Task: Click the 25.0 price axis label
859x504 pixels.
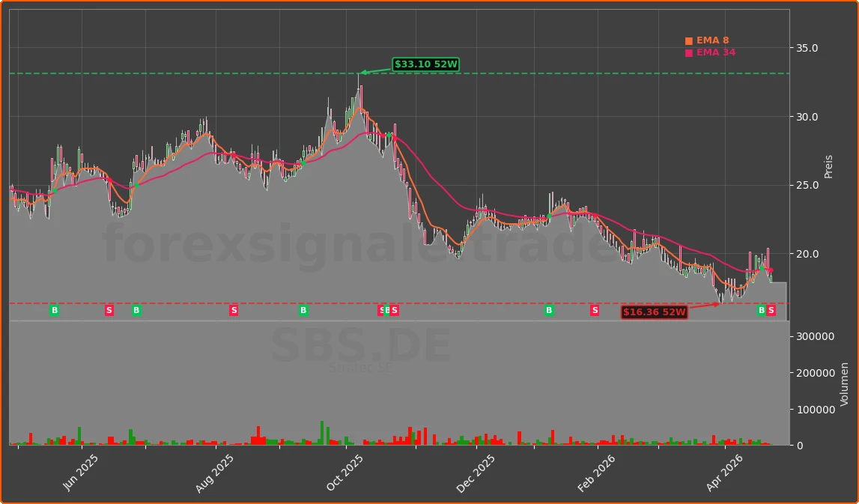Action: (x=807, y=185)
